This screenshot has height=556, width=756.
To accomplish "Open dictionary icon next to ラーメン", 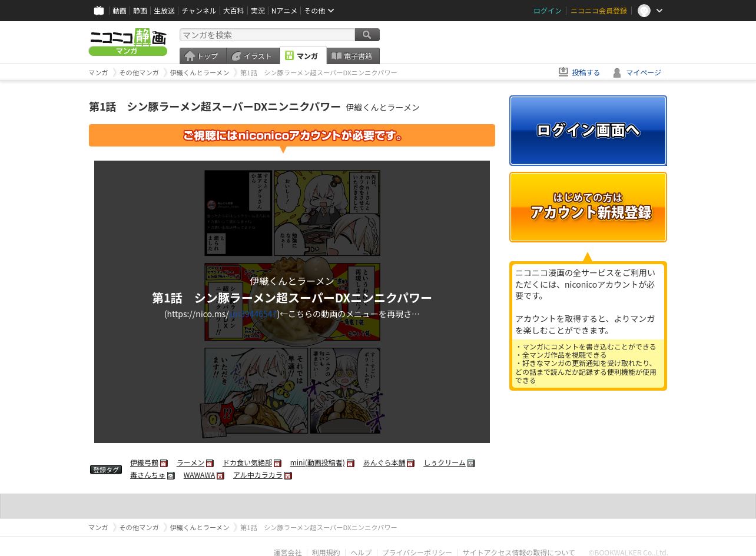I will pyautogui.click(x=210, y=464).
